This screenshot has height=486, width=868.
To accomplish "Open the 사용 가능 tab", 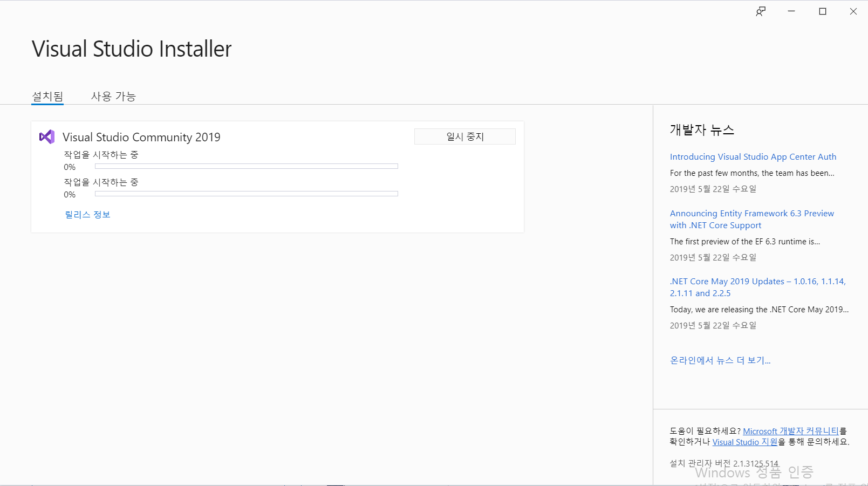I will [x=113, y=97].
